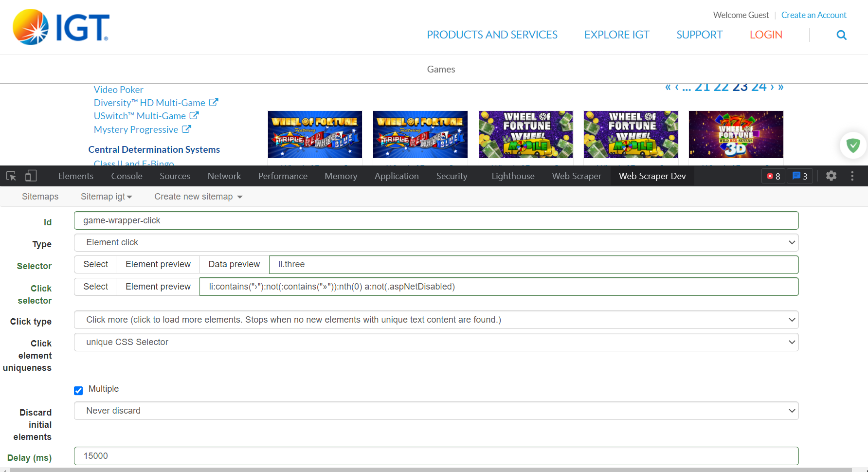Switch to the Network tab
The height and width of the screenshot is (472, 868).
(224, 176)
